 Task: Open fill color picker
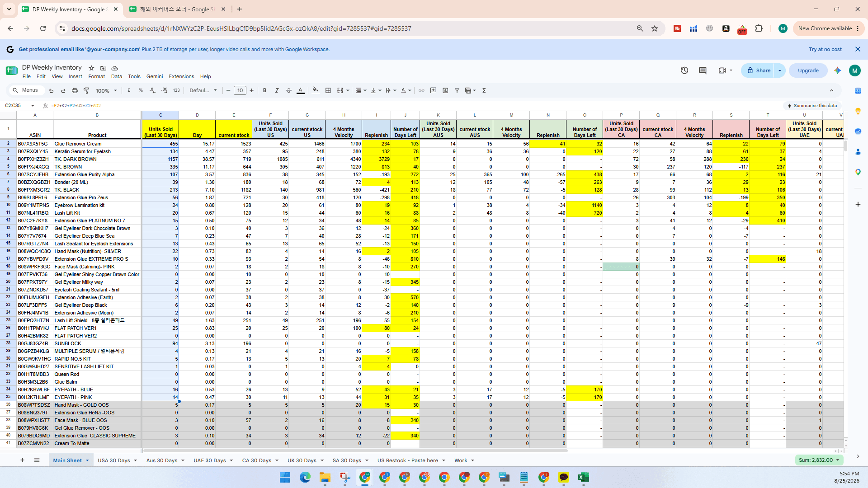coord(316,90)
